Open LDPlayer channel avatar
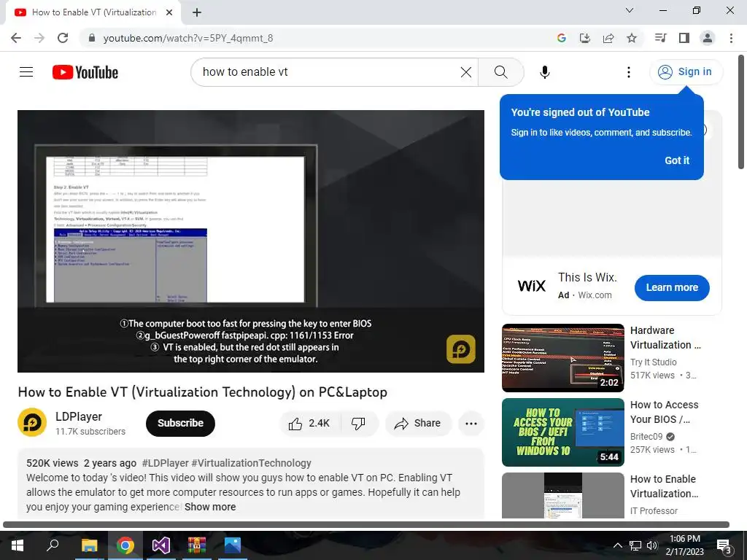 pos(32,422)
